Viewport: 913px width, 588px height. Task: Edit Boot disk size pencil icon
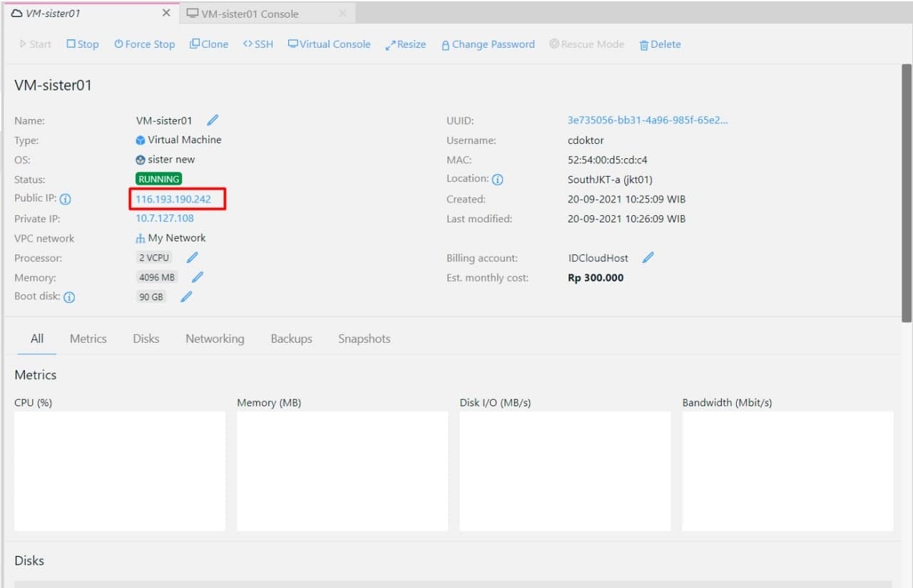point(186,296)
